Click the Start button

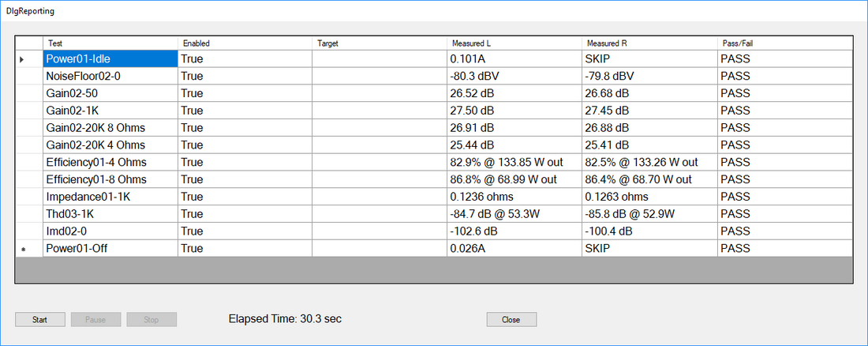(39, 320)
